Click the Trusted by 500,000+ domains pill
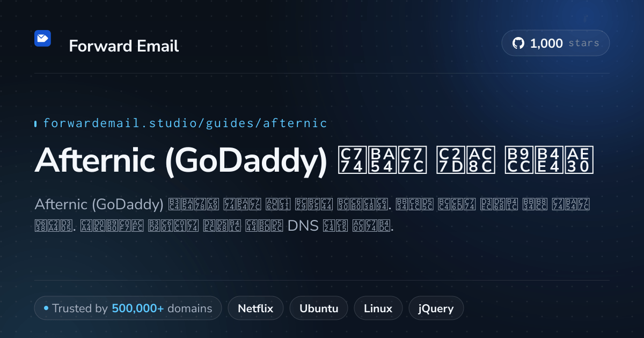Viewport: 644px width, 338px height. pos(128,308)
